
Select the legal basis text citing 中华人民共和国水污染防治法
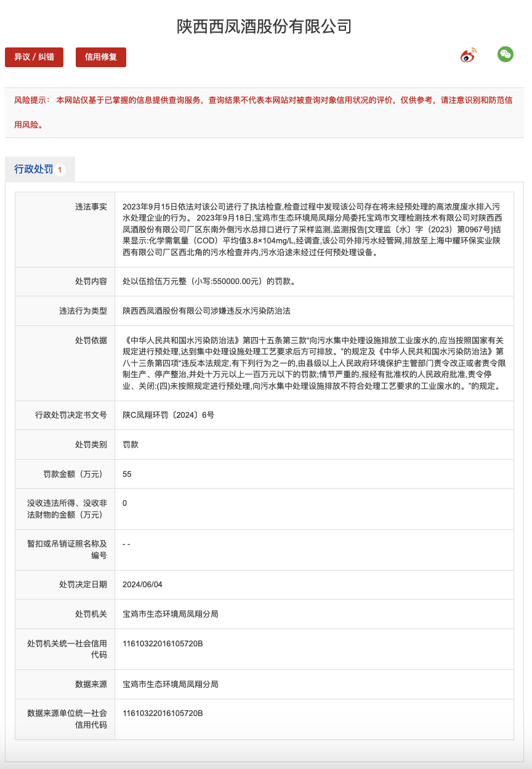tap(314, 363)
